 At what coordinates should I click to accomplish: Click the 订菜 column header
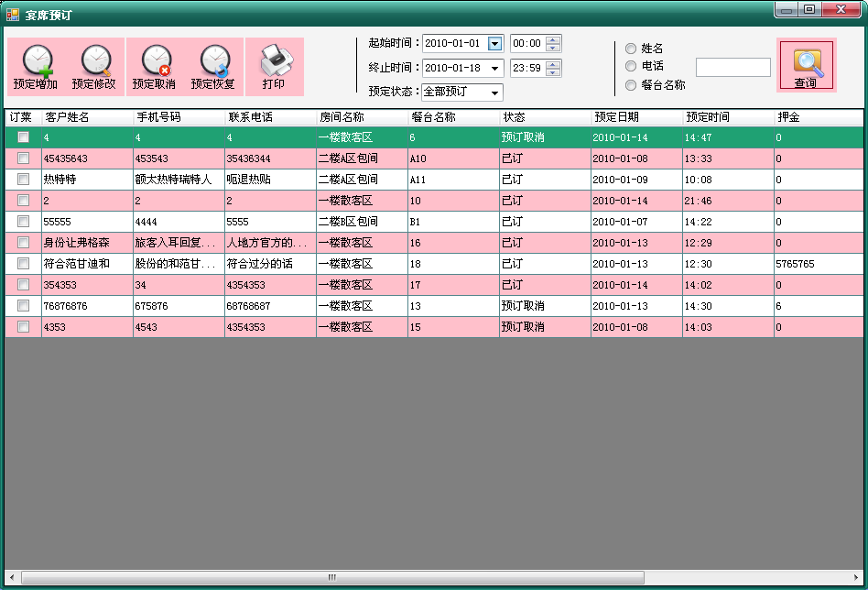[x=23, y=117]
